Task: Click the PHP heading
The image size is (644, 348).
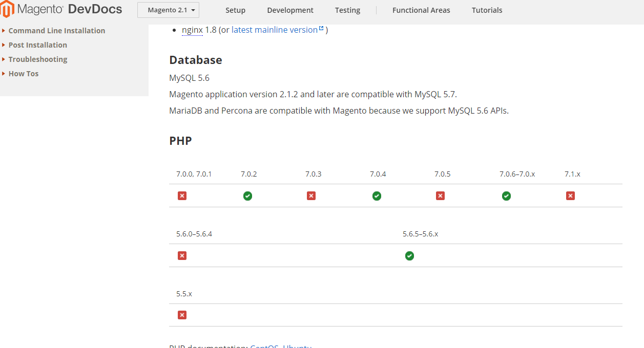Action: [180, 141]
